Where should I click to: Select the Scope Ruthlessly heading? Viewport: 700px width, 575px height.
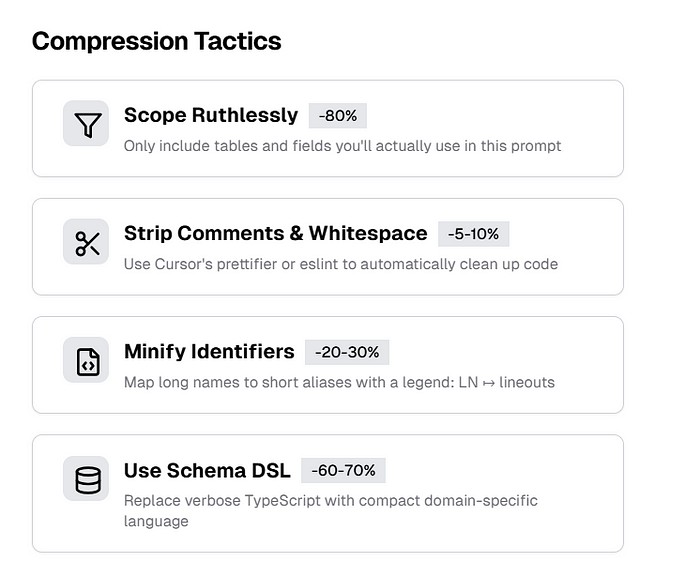pos(211,115)
